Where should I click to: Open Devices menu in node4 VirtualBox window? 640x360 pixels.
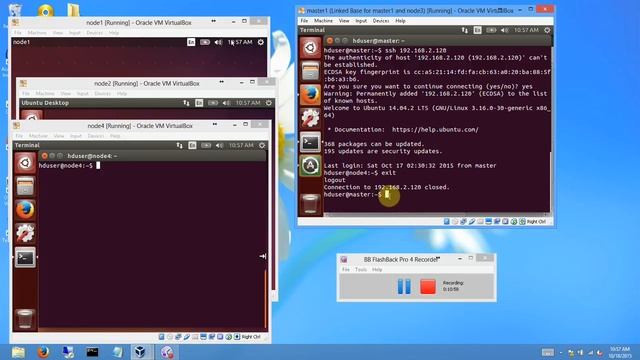point(96,136)
